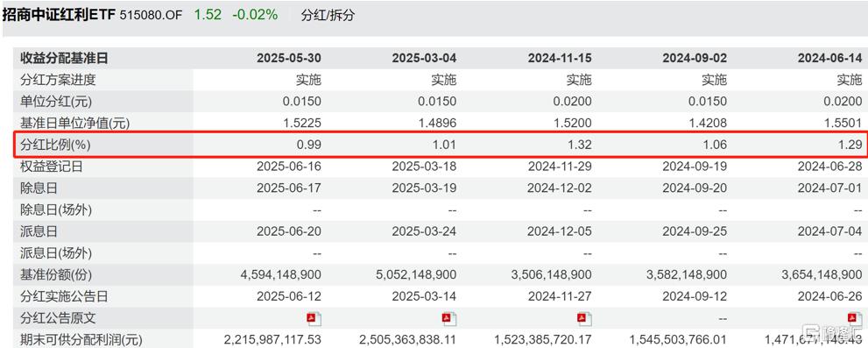Click record date 2025-03-18

(424, 167)
